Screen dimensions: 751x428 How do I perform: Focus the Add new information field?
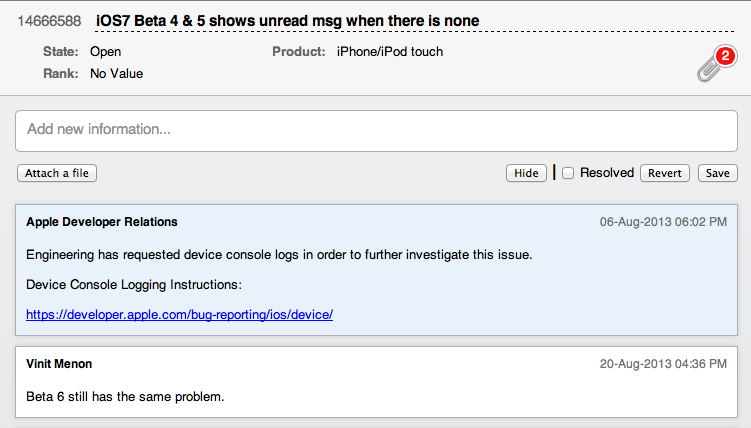(375, 130)
